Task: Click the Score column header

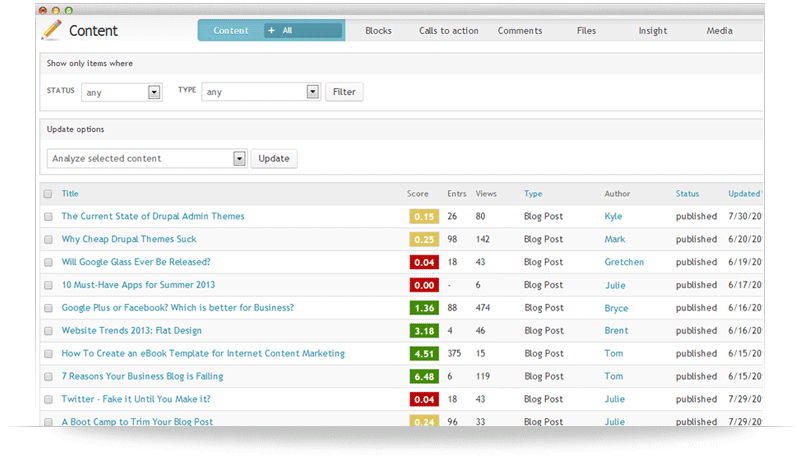Action: pos(417,194)
